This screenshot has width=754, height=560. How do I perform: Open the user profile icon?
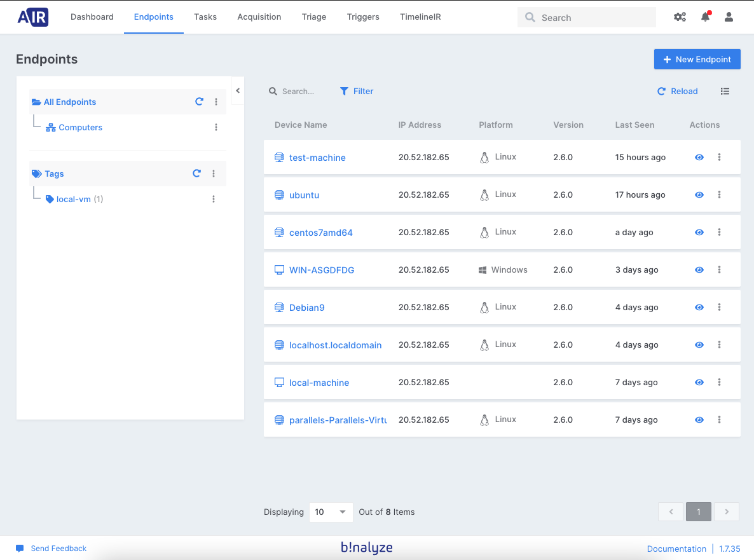click(x=729, y=17)
